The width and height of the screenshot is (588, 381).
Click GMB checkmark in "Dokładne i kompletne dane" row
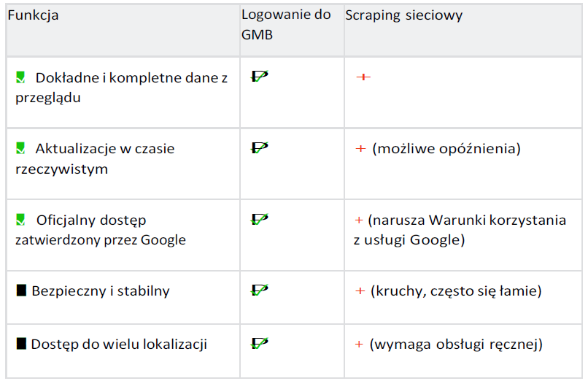pyautogui.click(x=259, y=76)
